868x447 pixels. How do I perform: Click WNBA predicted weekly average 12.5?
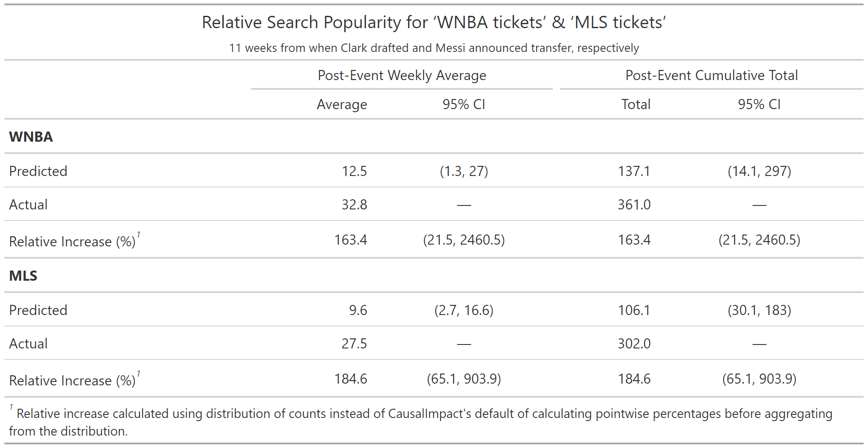point(354,171)
